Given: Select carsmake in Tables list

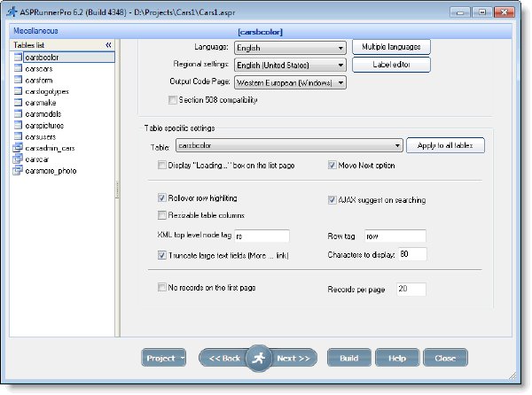Looking at the screenshot, I should click(x=41, y=103).
